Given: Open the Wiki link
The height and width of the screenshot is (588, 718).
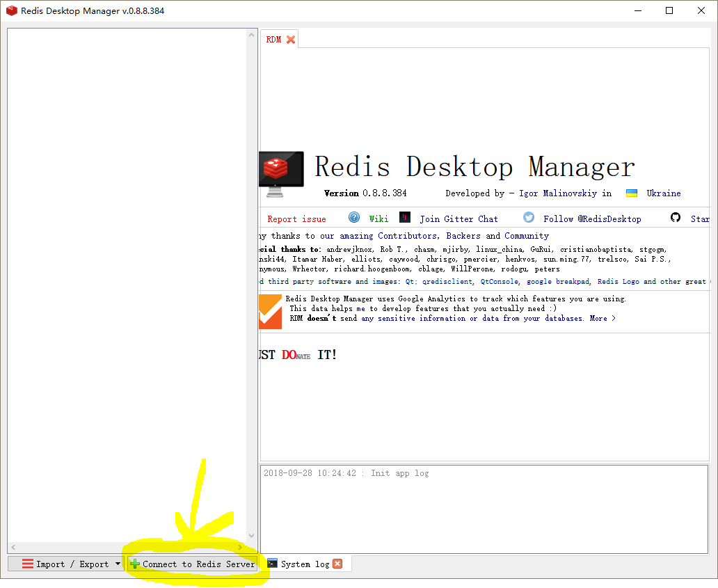Looking at the screenshot, I should click(378, 219).
